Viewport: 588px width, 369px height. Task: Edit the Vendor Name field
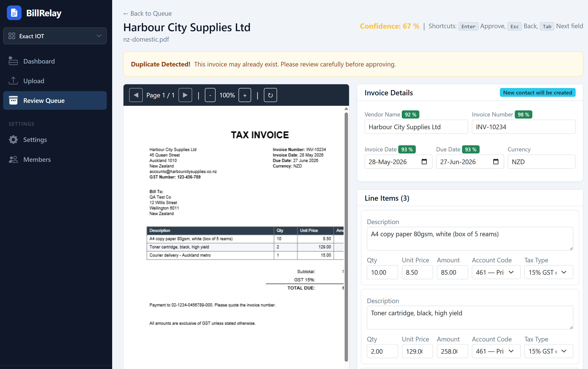point(416,127)
